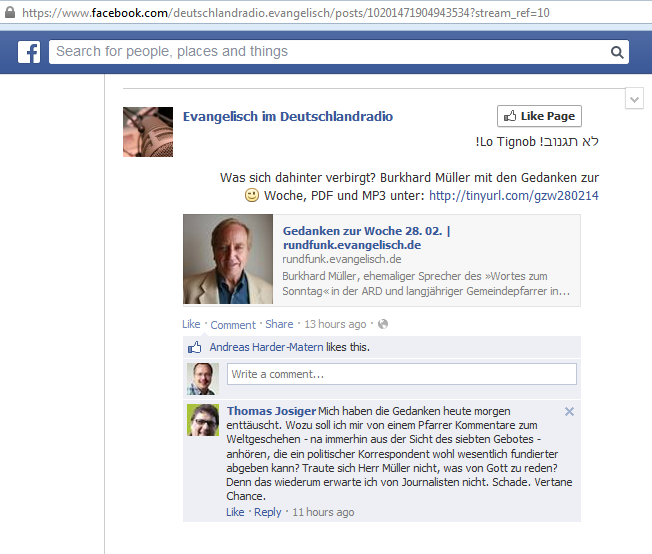
Task: Open the Gedanken zur Woche 28. 02. headline link
Action: pos(366,237)
